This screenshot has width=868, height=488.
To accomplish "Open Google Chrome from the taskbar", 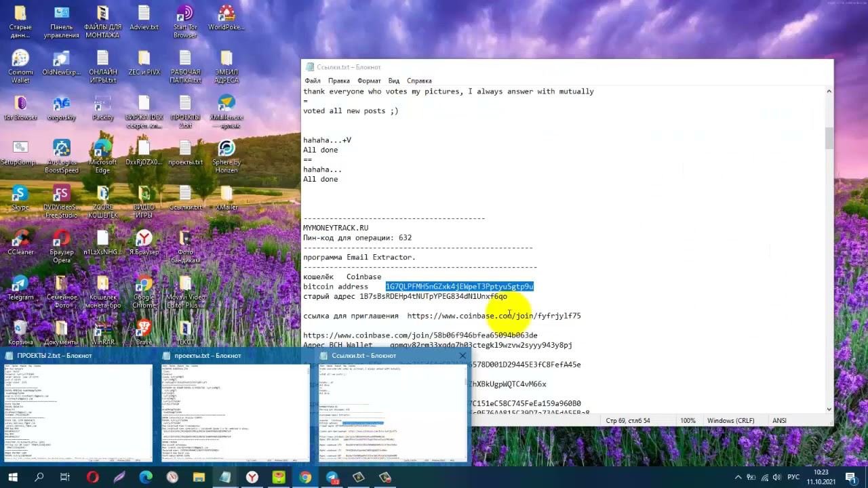I will tap(305, 477).
